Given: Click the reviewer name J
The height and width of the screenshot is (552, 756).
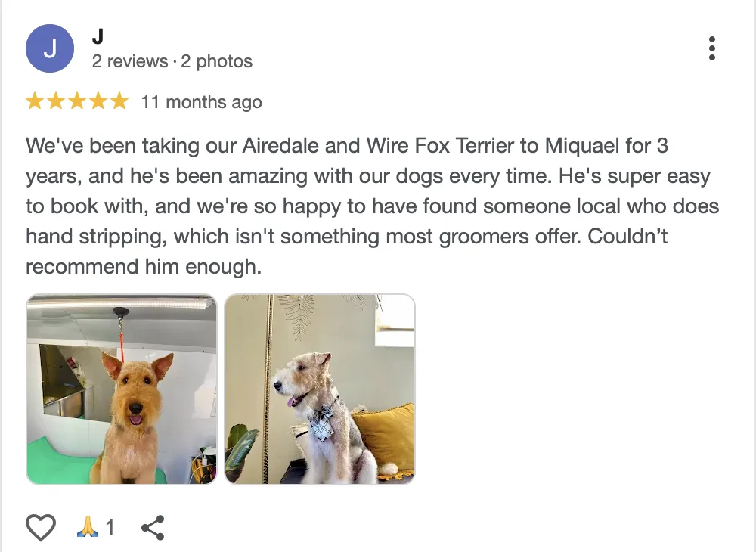Looking at the screenshot, I should coord(98,36).
